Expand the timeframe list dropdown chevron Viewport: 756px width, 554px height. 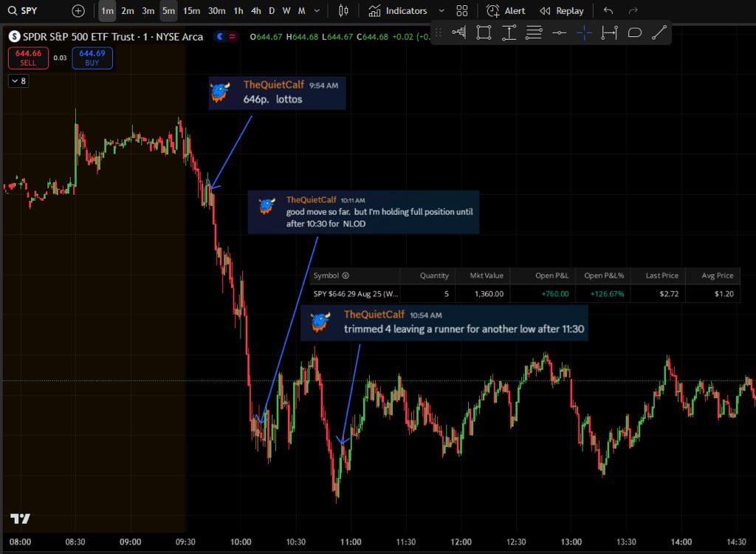(x=317, y=10)
